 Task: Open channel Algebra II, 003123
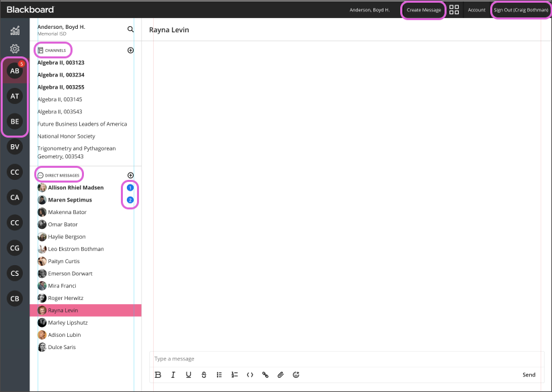point(61,62)
